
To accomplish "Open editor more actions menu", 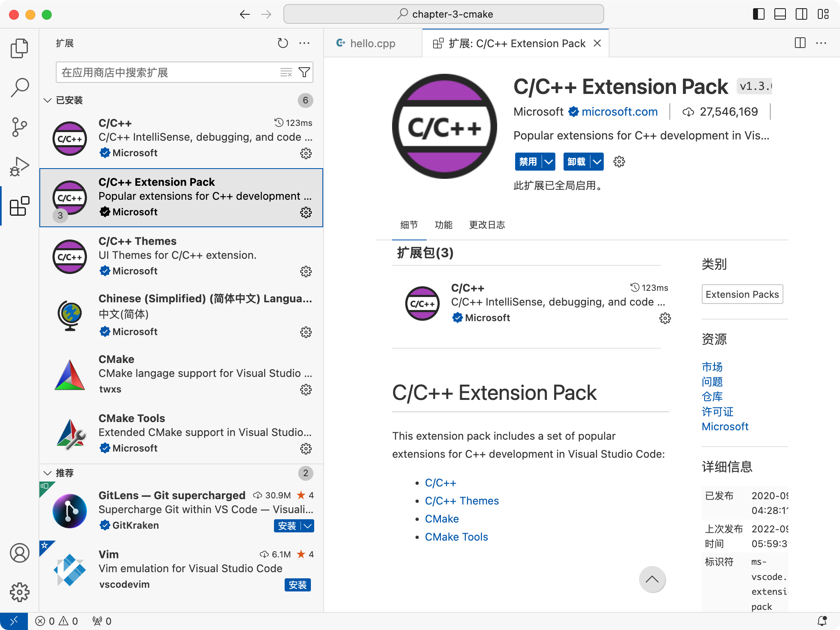I will pyautogui.click(x=821, y=43).
